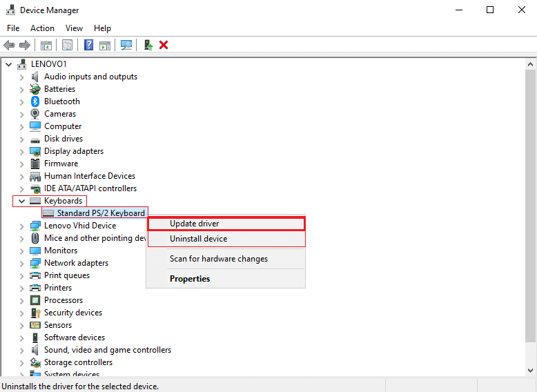Click the vertical scrollbar thumb
This screenshot has height=392, width=537.
pyautogui.click(x=530, y=206)
